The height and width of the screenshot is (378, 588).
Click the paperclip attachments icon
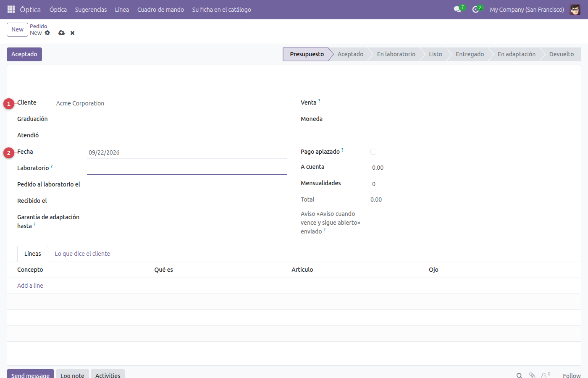pyautogui.click(x=532, y=375)
